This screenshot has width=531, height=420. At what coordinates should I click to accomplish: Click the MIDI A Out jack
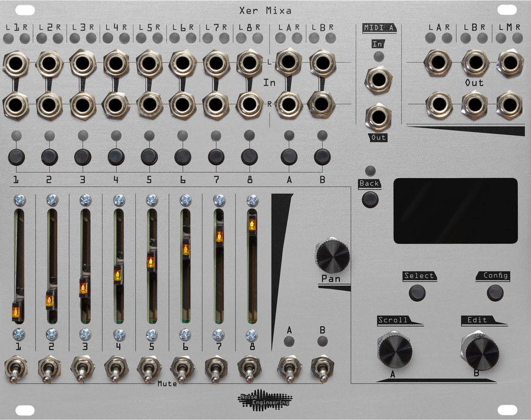tap(380, 117)
